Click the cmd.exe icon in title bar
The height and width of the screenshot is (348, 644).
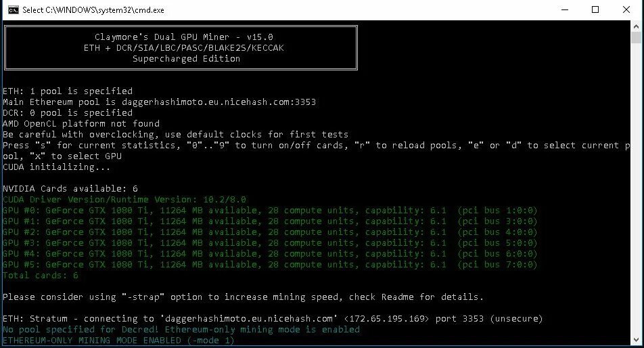[x=13, y=10]
